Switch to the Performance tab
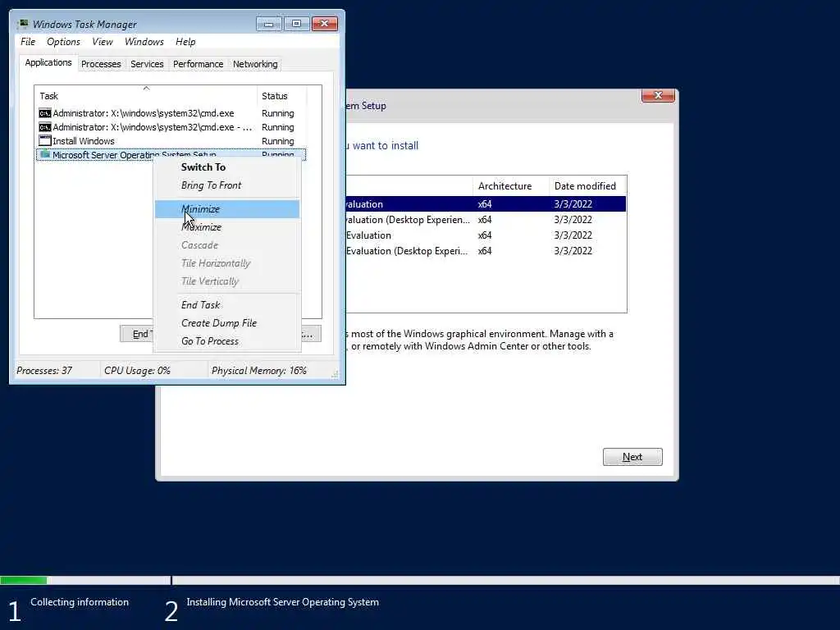840x630 pixels. click(x=198, y=64)
